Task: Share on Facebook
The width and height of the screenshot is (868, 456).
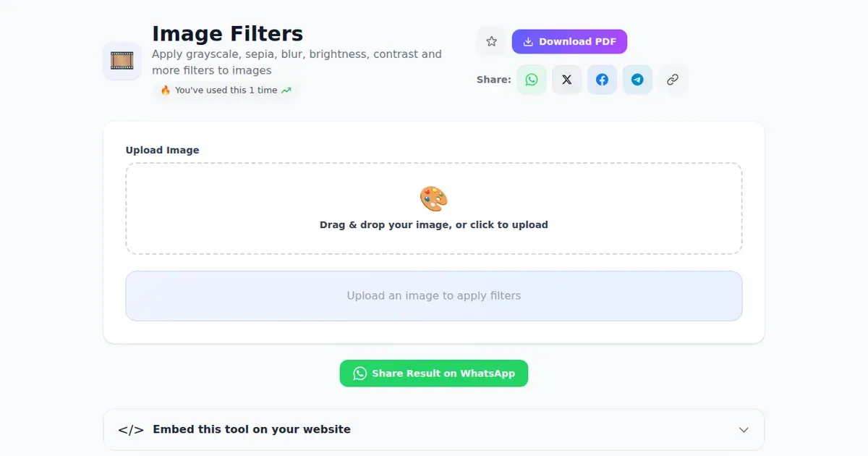Action: (x=602, y=80)
